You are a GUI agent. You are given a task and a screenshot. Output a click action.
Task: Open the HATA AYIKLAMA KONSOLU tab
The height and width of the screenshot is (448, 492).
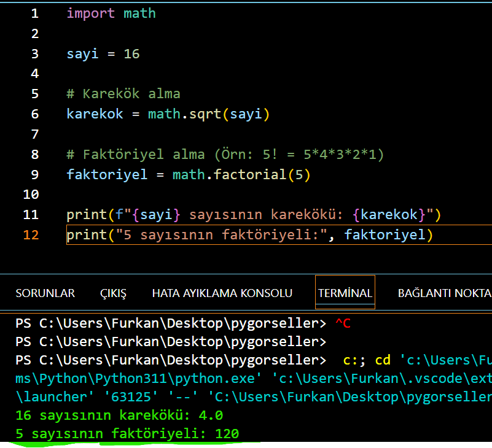click(x=222, y=293)
